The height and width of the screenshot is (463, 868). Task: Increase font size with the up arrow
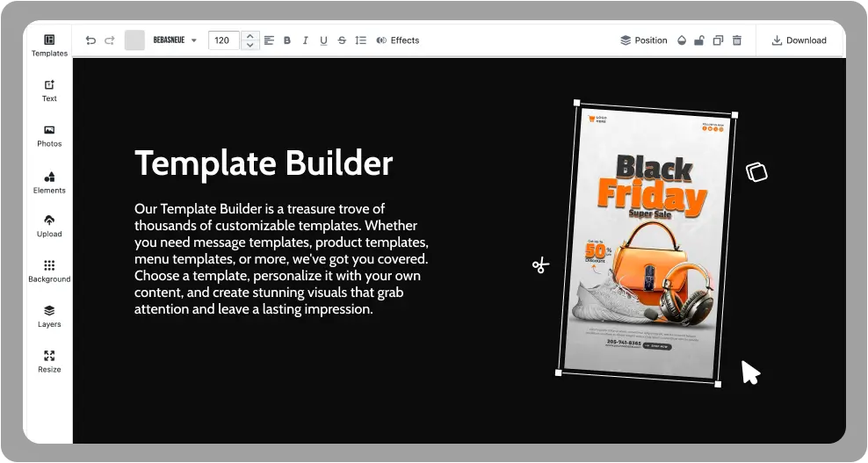click(x=250, y=35)
